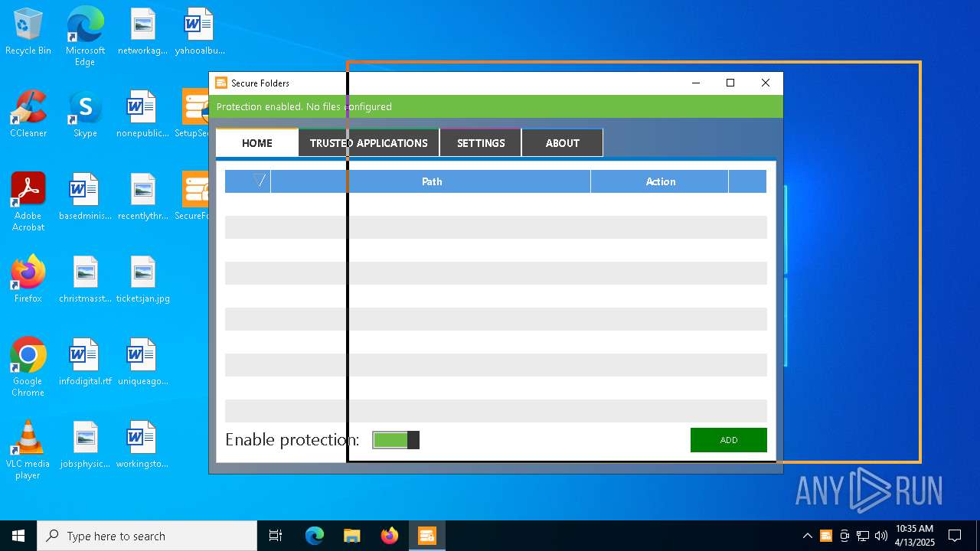This screenshot has width=980, height=551.
Task: Open Firefox desktop shortcut
Action: [28, 279]
